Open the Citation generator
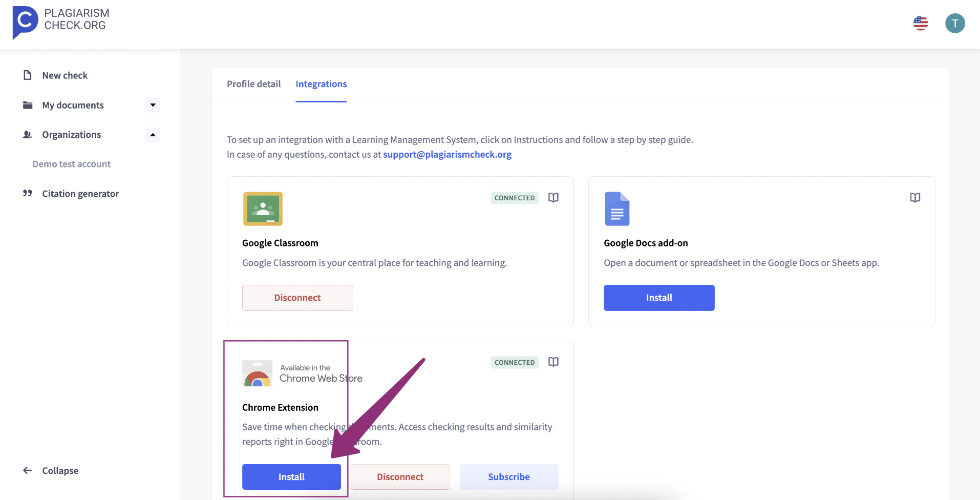980x500 pixels. click(x=80, y=194)
